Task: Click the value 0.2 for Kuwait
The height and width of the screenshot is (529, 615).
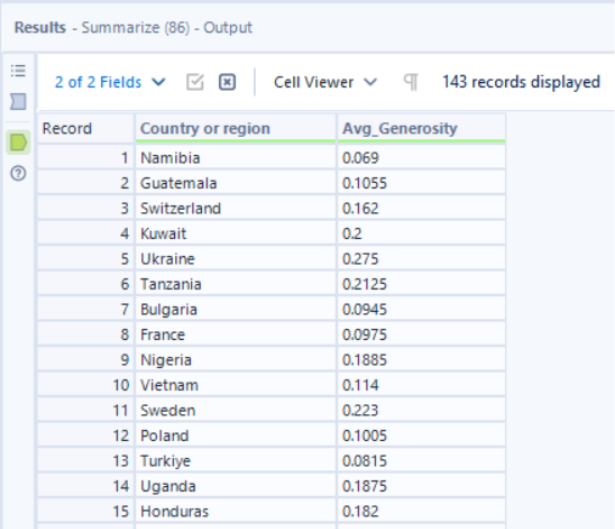Action: [421, 234]
